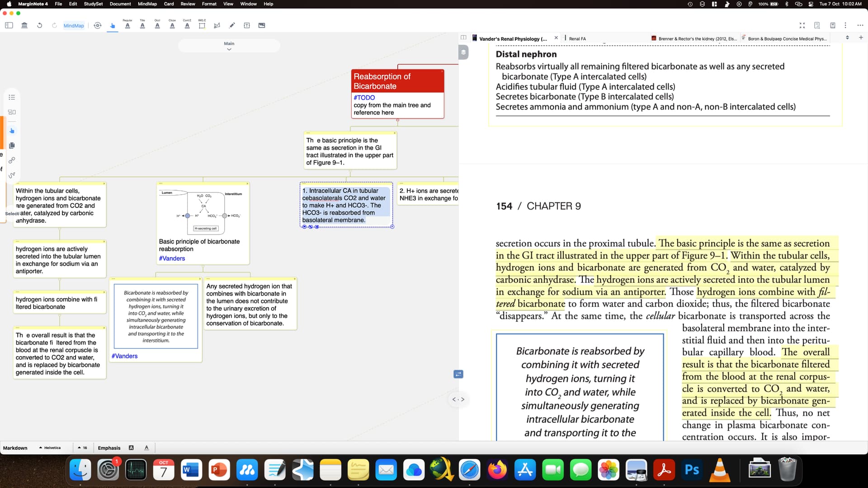The width and height of the screenshot is (868, 488).
Task: Open the bicarbonate reabsorption diagram thumbnail
Action: tap(203, 211)
